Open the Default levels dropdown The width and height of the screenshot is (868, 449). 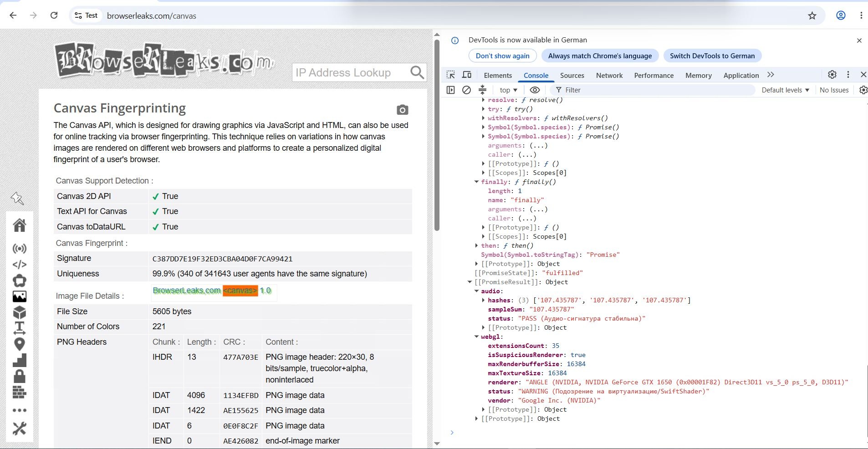click(x=785, y=90)
